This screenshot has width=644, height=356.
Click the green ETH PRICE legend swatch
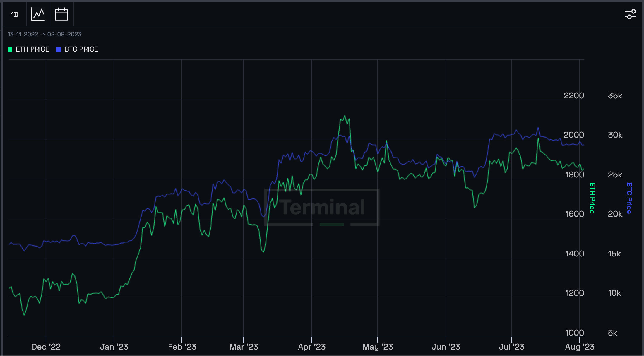[10, 49]
